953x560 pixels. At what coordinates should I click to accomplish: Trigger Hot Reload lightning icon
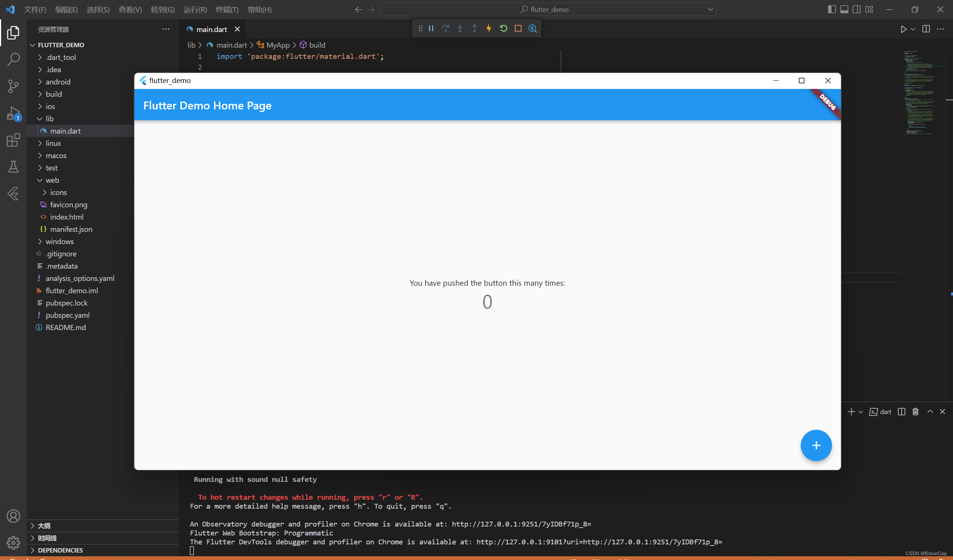489,28
